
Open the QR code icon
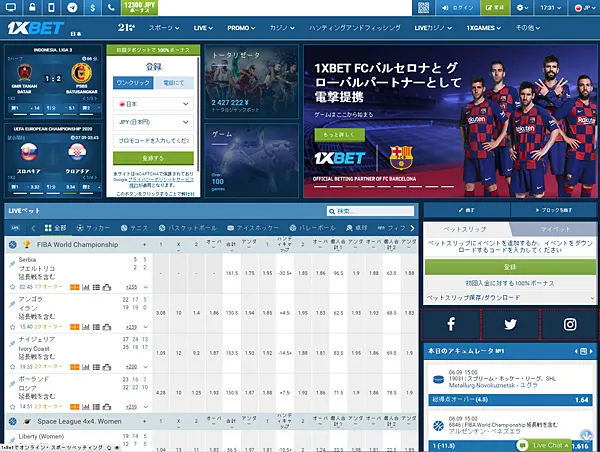click(423, 8)
